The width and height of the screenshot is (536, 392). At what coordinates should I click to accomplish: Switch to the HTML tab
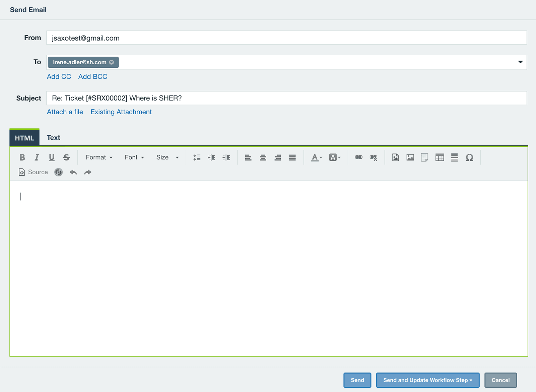pos(24,138)
